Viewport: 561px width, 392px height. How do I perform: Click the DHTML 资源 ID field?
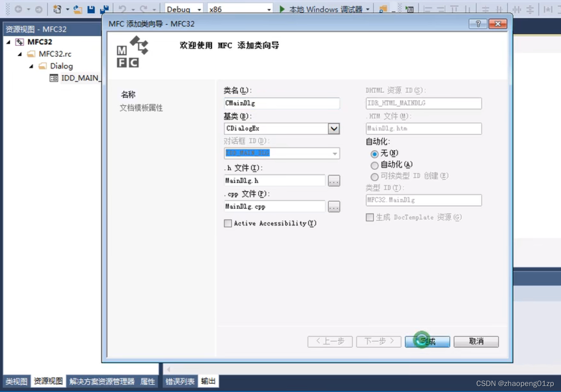424,103
